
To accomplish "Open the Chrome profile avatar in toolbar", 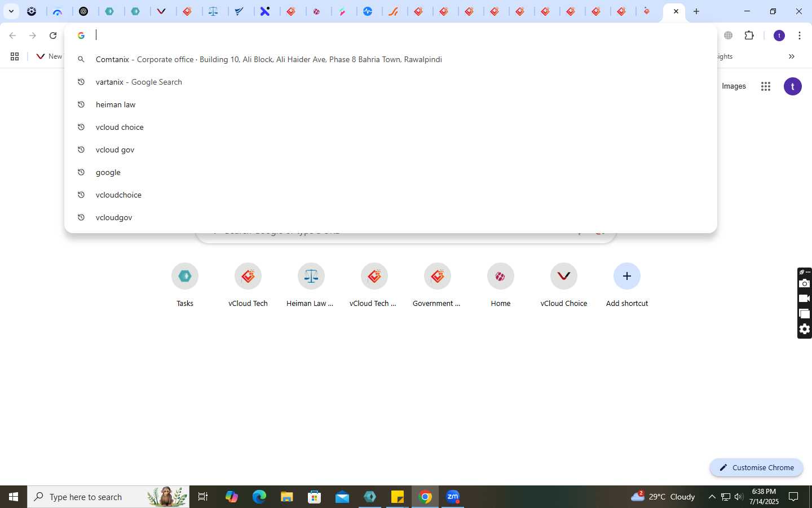I will click(779, 36).
